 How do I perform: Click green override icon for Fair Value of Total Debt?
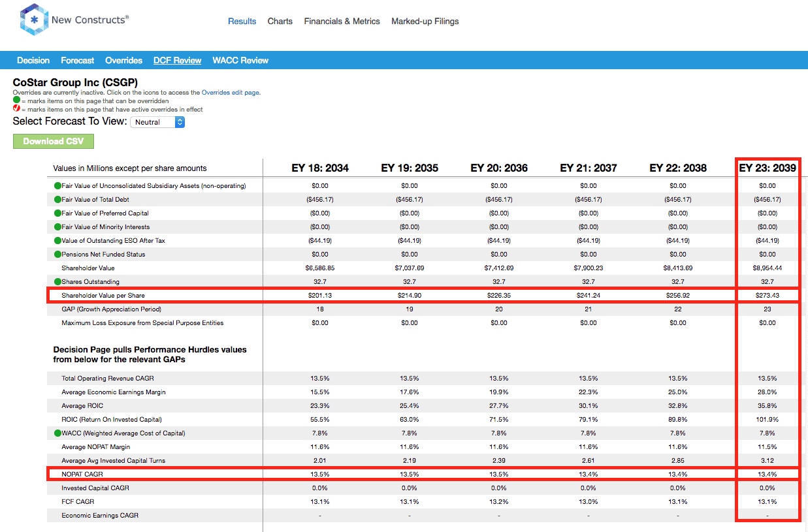pyautogui.click(x=57, y=200)
